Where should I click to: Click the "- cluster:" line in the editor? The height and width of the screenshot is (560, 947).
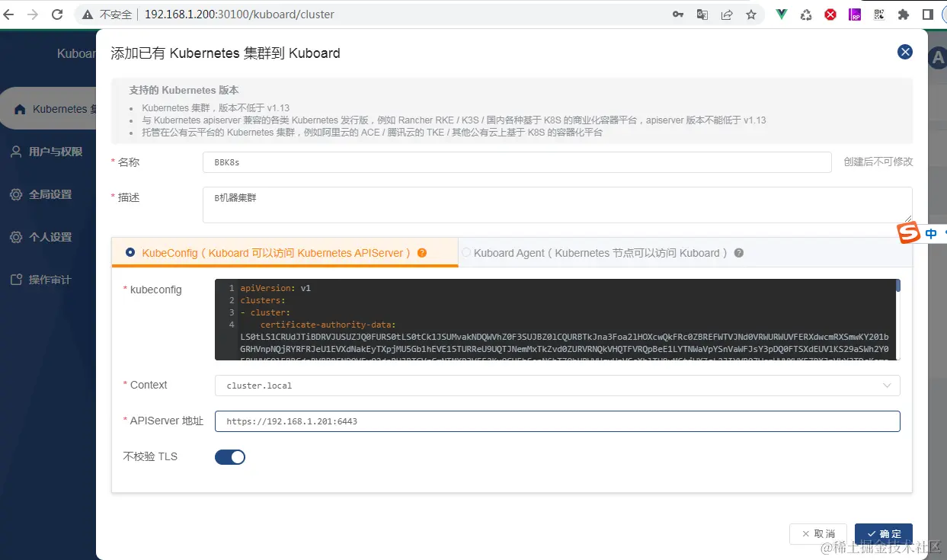(x=265, y=312)
